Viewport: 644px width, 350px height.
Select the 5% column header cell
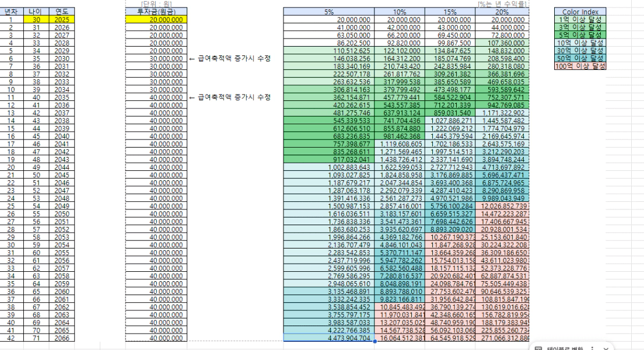click(328, 12)
